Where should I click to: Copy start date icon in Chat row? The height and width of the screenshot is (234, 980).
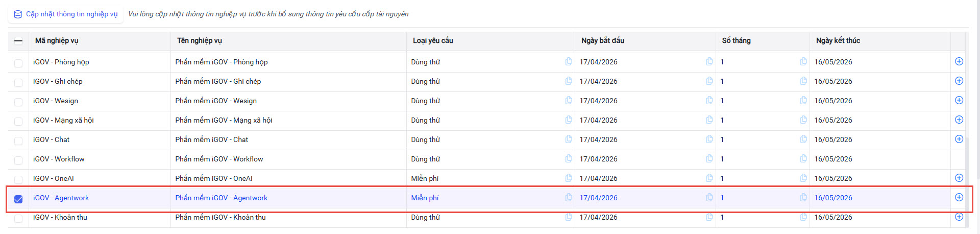coord(709,139)
